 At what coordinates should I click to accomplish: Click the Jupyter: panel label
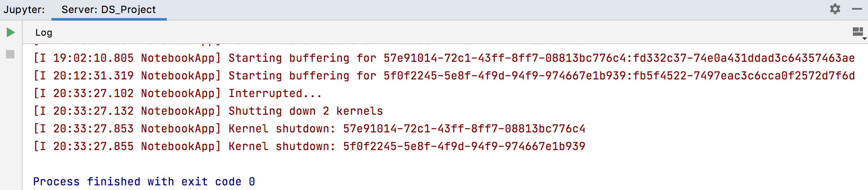point(24,10)
